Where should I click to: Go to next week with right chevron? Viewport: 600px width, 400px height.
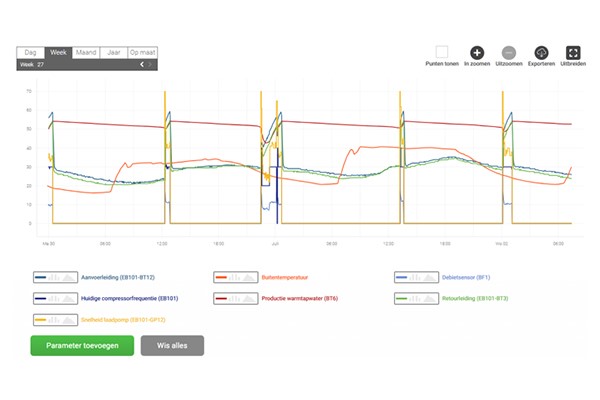click(150, 64)
